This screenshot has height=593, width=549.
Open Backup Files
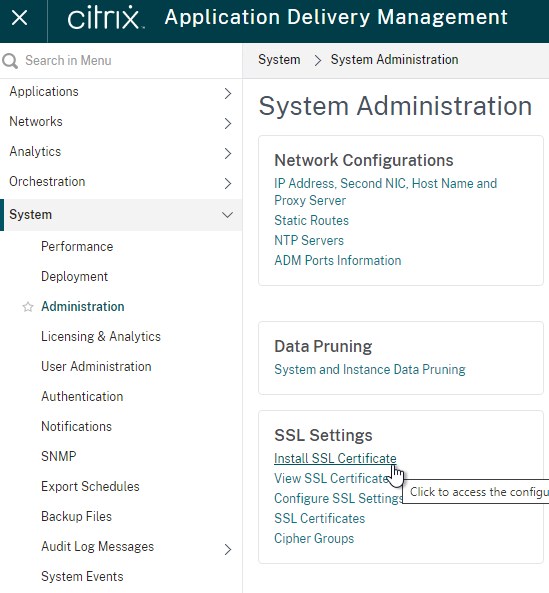pos(76,517)
